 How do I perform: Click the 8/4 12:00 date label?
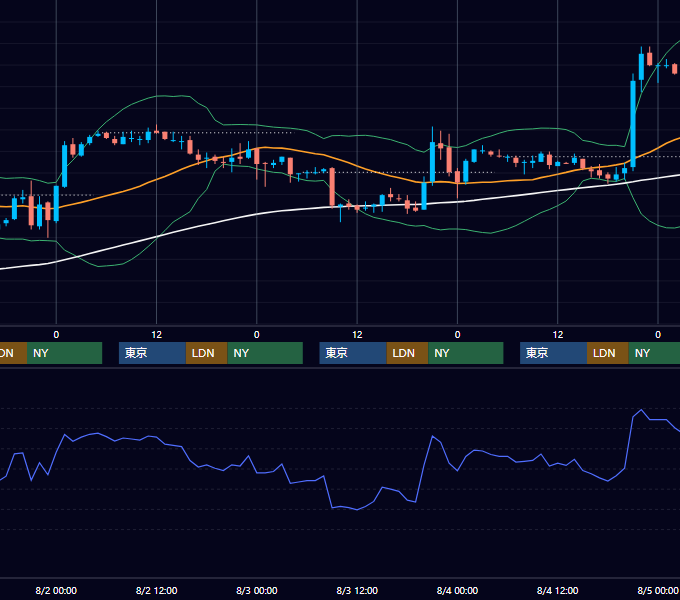[557, 590]
